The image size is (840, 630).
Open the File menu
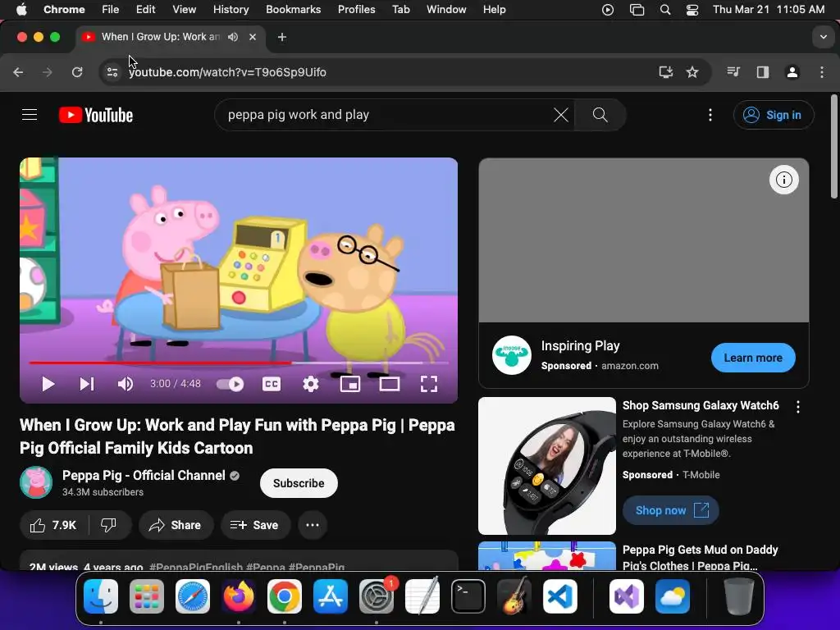(111, 9)
